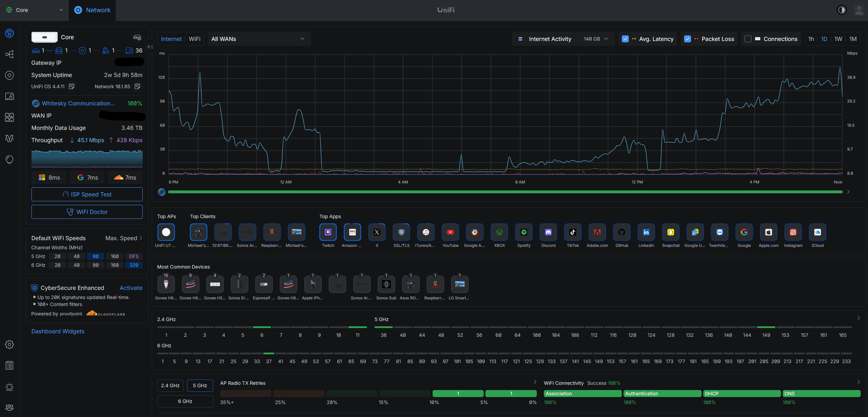Click the Twitch app icon
This screenshot has width=868, height=417.
coord(328,232)
